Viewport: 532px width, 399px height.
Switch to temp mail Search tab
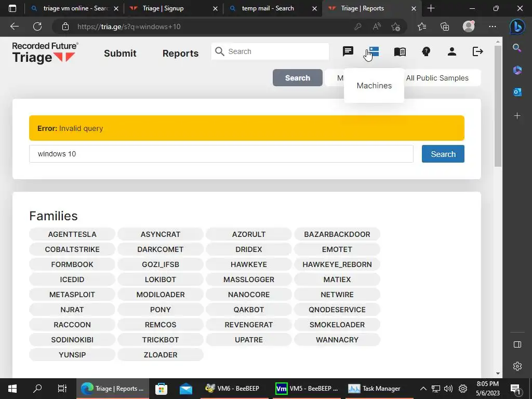[x=273, y=8]
